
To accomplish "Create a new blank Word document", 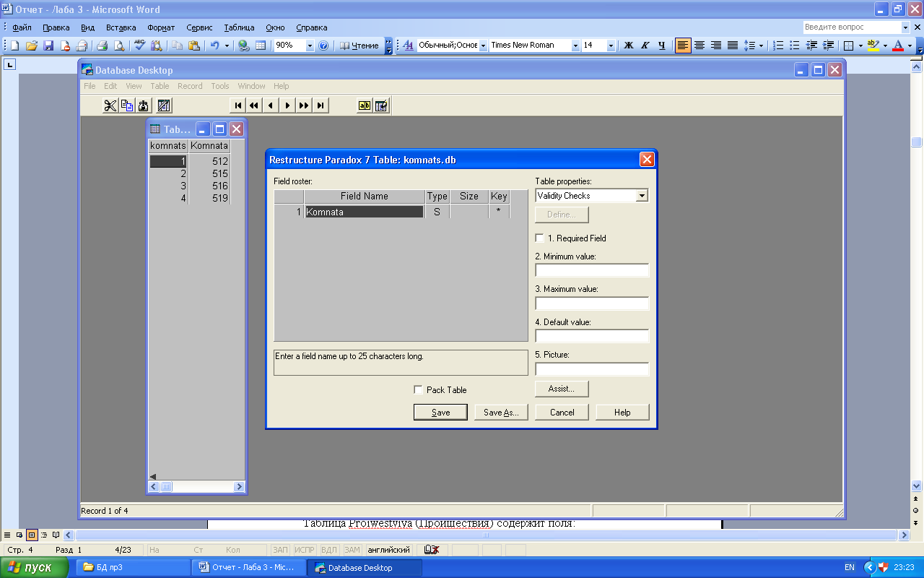I will 14,46.
